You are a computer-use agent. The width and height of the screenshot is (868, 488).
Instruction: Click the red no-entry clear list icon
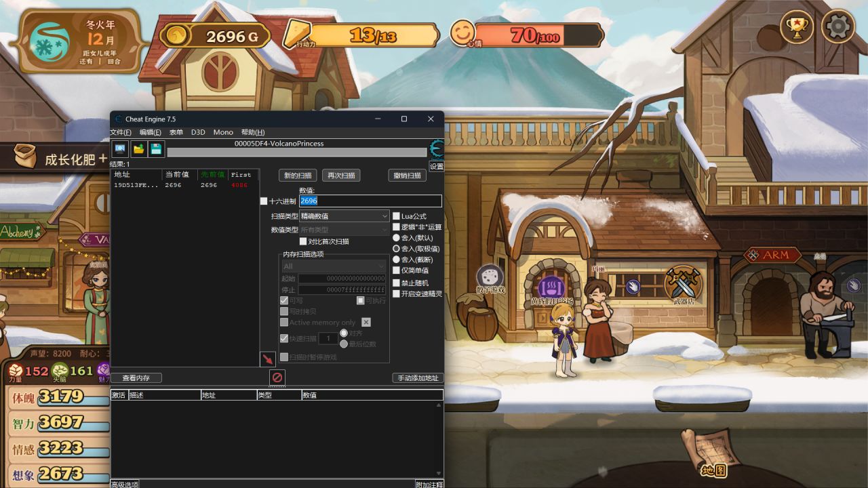click(277, 378)
